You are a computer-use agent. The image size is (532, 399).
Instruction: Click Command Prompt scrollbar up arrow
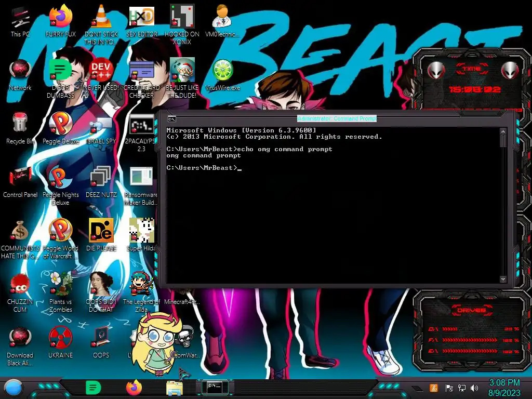click(x=503, y=131)
